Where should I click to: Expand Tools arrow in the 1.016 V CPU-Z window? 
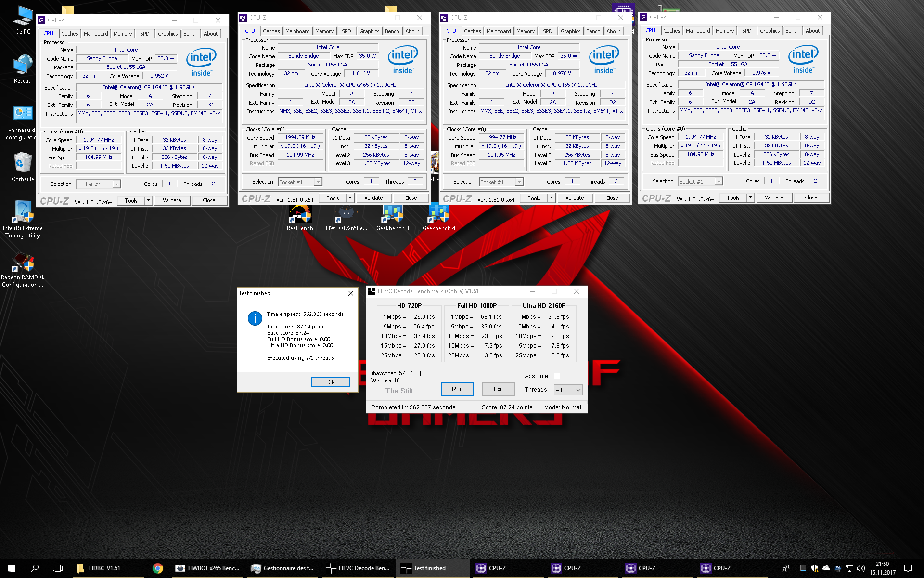click(350, 198)
